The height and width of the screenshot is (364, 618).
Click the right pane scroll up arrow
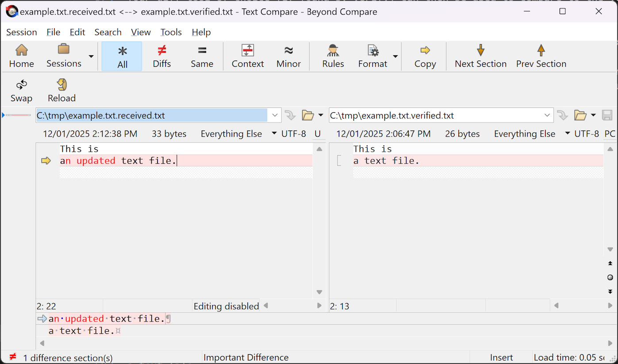pyautogui.click(x=610, y=149)
